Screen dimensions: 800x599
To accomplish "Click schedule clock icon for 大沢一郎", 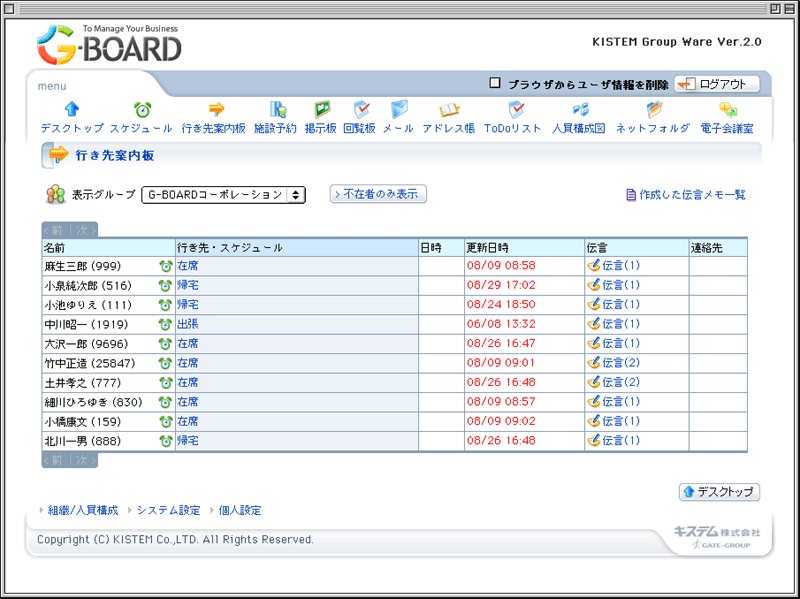I will pyautogui.click(x=165, y=344).
